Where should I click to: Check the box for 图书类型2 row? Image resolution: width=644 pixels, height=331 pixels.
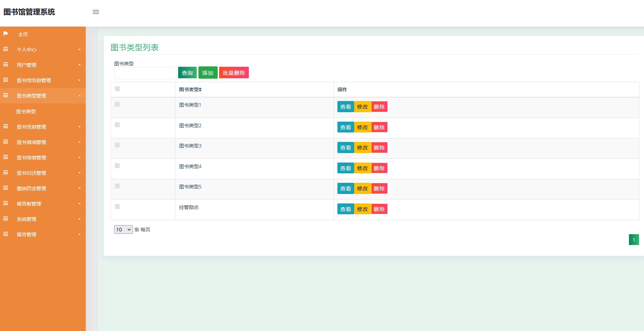tap(117, 125)
